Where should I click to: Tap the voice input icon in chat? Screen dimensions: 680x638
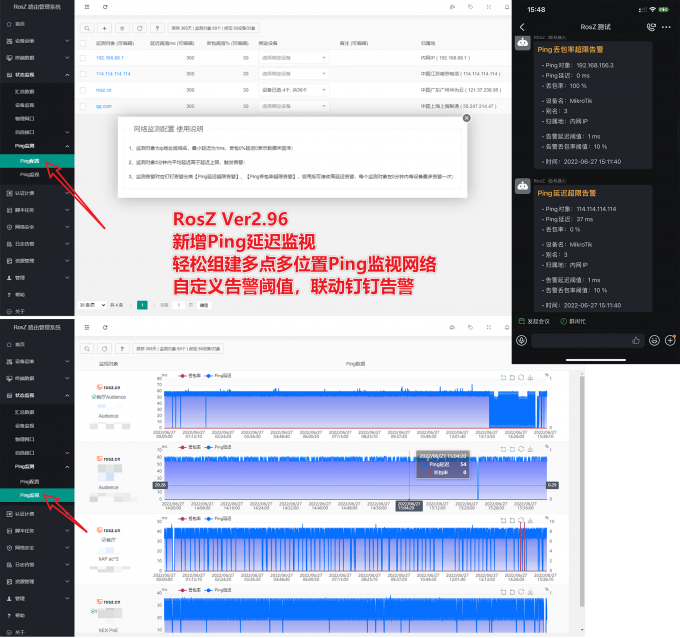(x=522, y=341)
